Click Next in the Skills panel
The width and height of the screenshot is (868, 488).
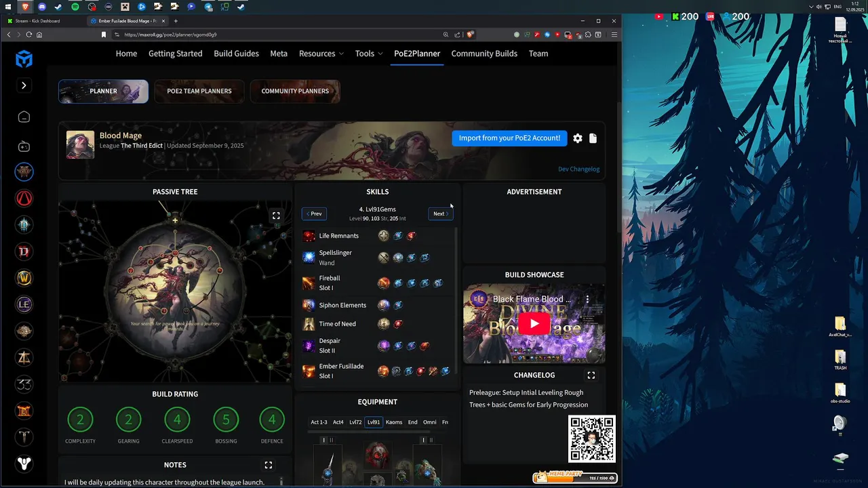[441, 213]
